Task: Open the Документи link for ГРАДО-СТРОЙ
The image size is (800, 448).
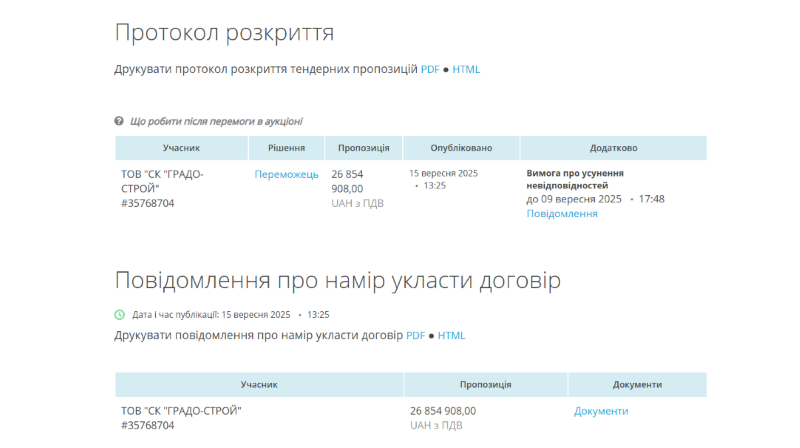Action: tap(601, 411)
